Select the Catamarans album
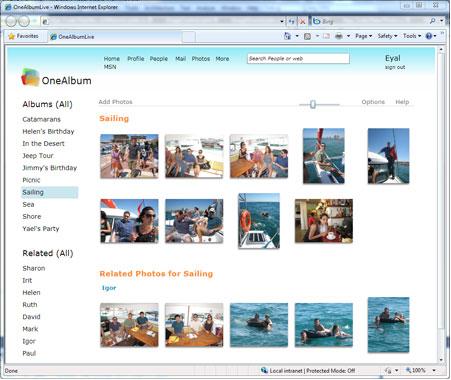451x380 pixels. coord(41,119)
